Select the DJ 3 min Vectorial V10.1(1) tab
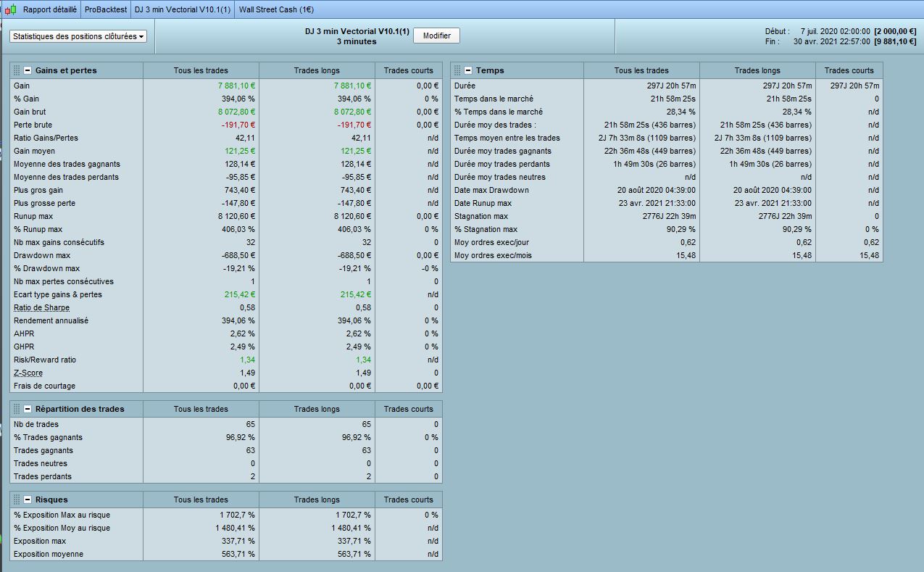924x572 pixels. pos(183,10)
